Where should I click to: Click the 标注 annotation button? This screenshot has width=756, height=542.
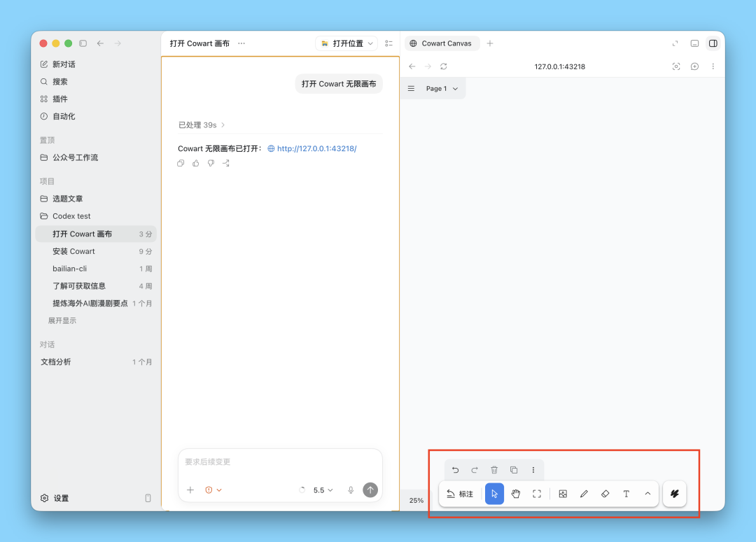pyautogui.click(x=460, y=494)
